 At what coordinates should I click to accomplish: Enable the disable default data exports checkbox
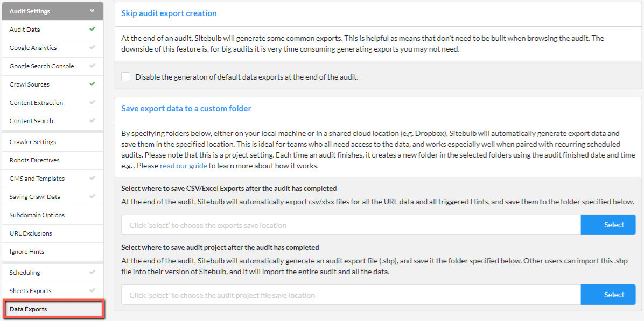pos(126,77)
